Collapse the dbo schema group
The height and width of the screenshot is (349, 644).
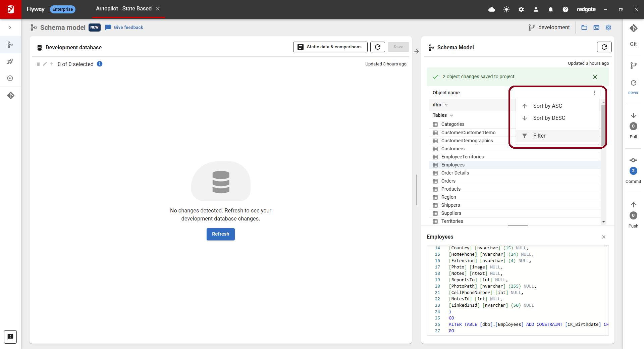click(446, 105)
